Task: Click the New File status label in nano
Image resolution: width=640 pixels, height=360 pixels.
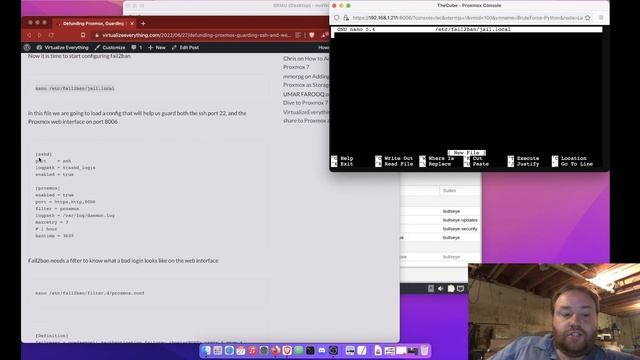Action: (x=467, y=153)
